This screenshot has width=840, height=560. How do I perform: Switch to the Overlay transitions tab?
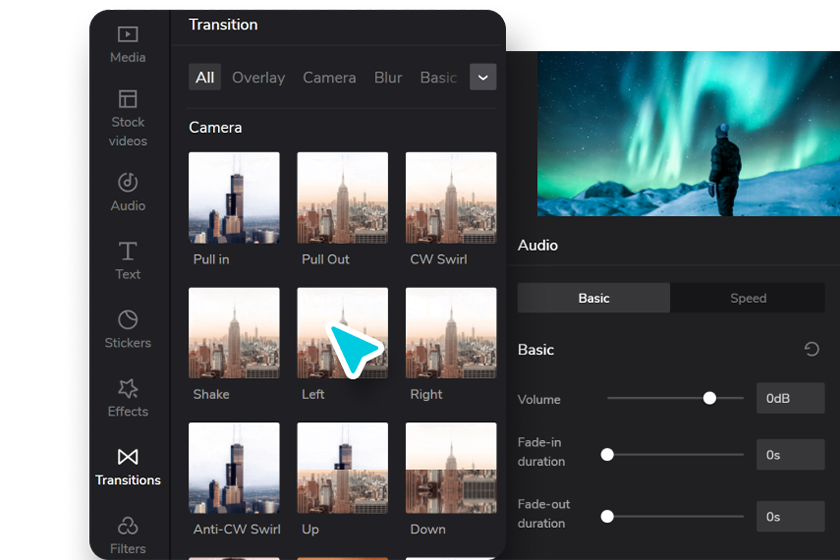click(258, 78)
